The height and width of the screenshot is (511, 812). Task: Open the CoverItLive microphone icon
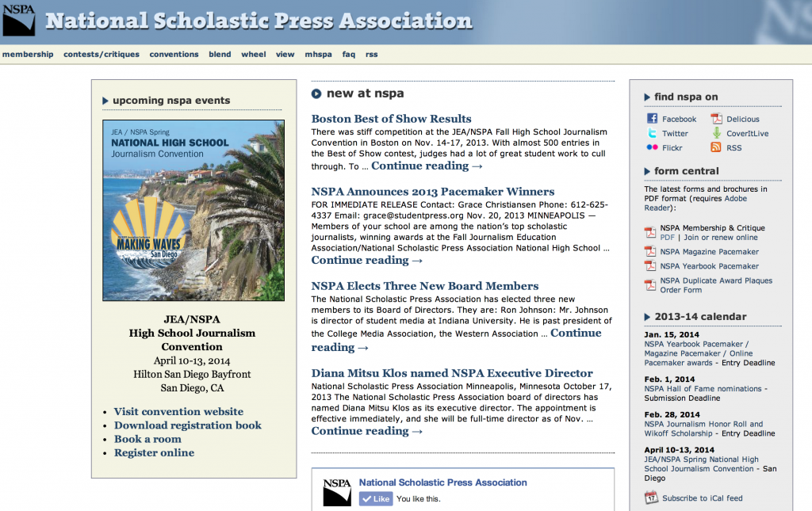tap(716, 133)
